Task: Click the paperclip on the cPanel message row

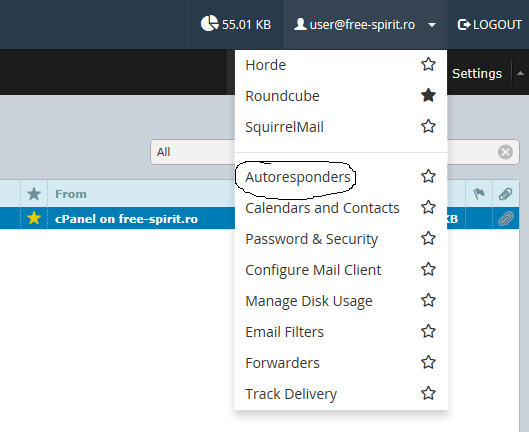Action: (505, 218)
